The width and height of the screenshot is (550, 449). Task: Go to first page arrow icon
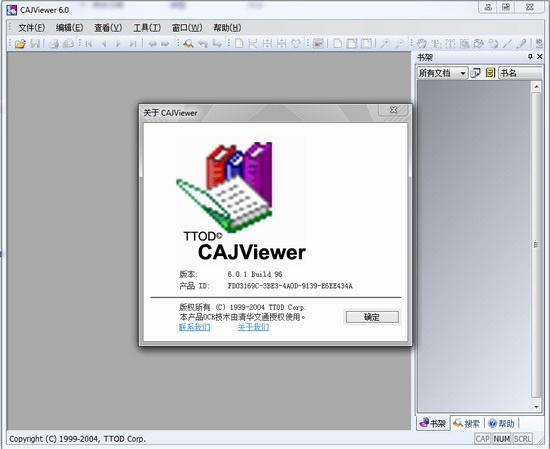(89, 43)
